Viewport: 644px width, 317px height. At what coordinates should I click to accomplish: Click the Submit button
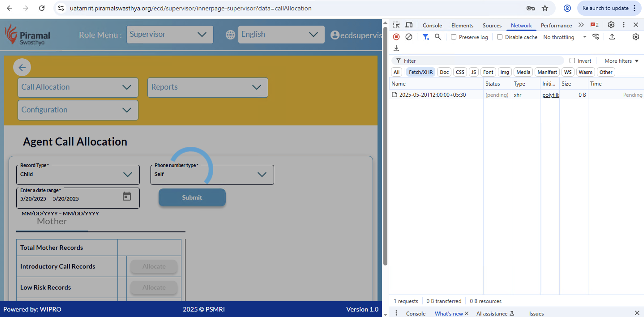192,197
